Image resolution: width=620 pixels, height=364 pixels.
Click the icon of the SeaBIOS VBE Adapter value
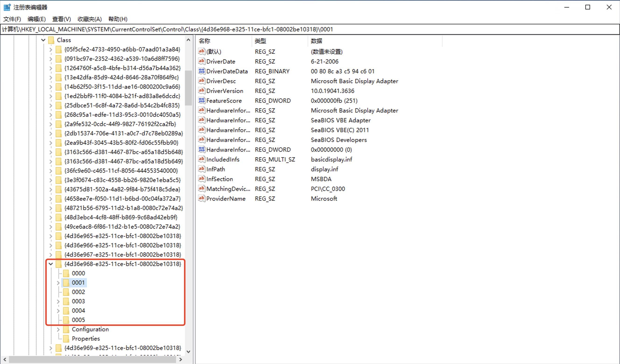201,120
